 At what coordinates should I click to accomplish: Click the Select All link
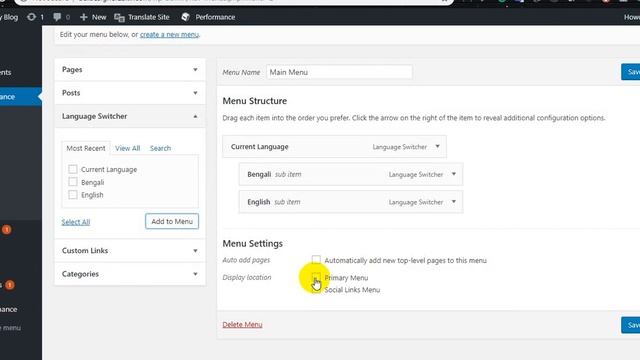click(76, 222)
